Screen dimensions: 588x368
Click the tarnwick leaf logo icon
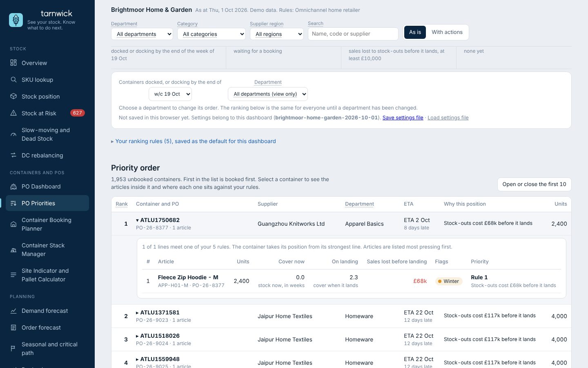point(16,20)
